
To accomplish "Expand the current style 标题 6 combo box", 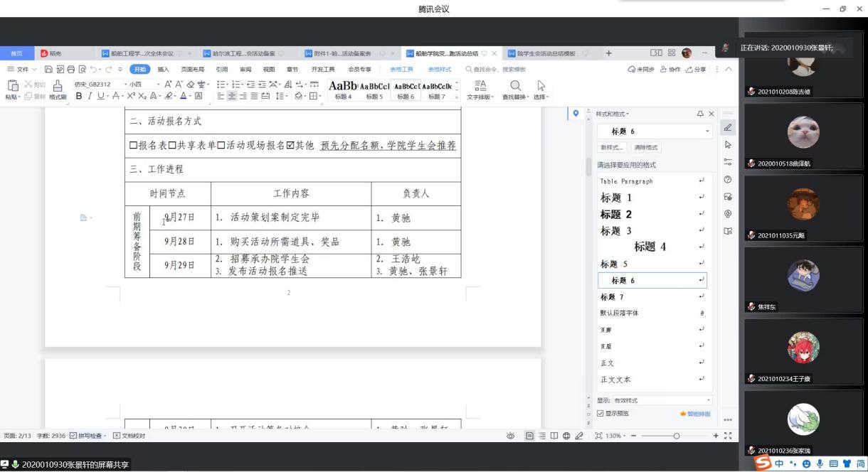I will [x=707, y=132].
